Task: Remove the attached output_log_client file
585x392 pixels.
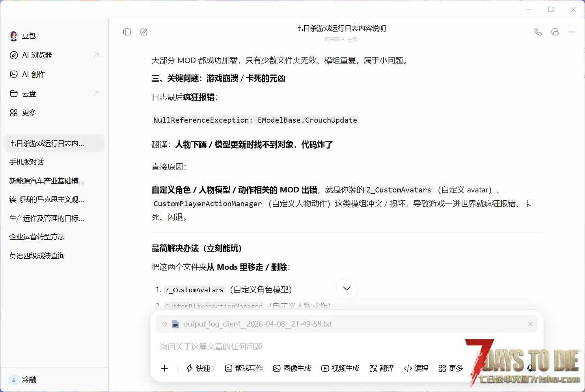Action: 530,324
